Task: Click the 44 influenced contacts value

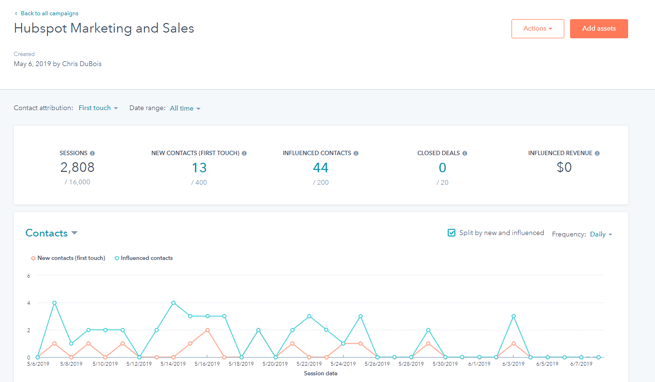Action: 320,168
